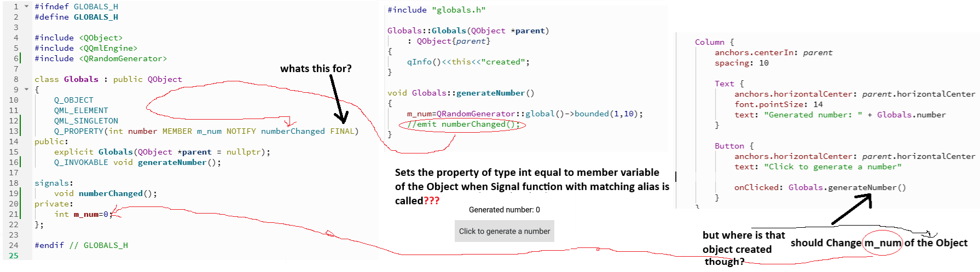Click the QML_ELEMENT macro line

pos(81,110)
